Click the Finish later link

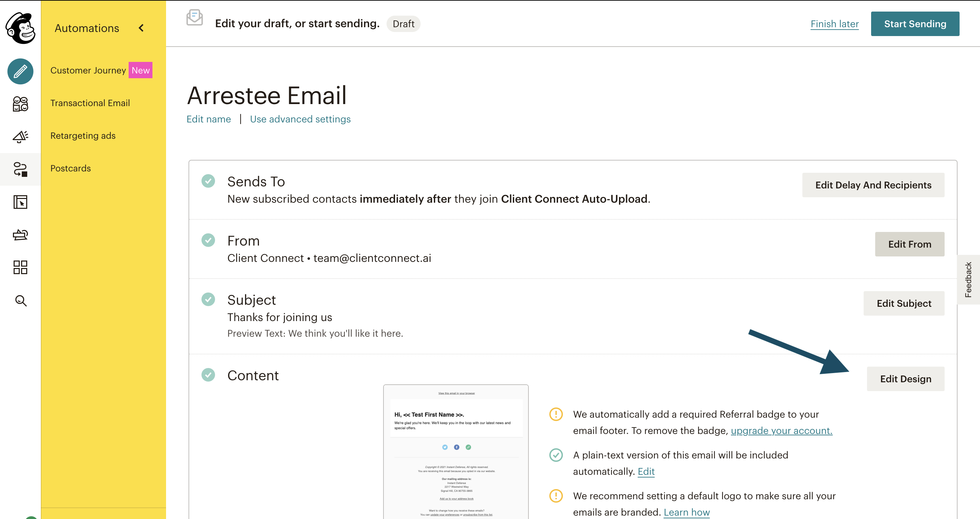tap(834, 24)
